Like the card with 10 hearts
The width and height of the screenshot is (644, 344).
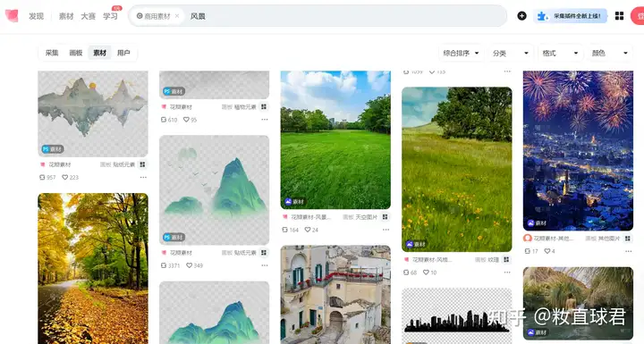(x=426, y=273)
